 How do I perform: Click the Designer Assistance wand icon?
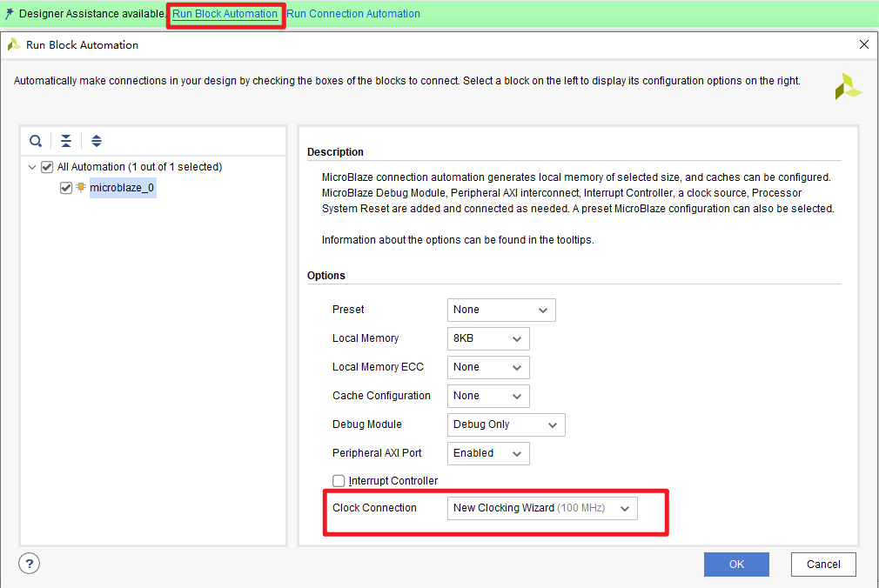point(9,13)
